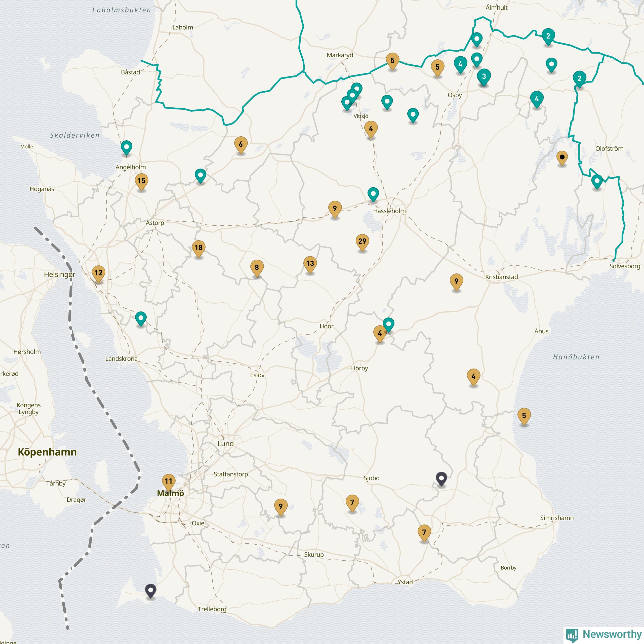Open the teal pin north of Hässleholm
The width and height of the screenshot is (644, 644).
coord(373,194)
